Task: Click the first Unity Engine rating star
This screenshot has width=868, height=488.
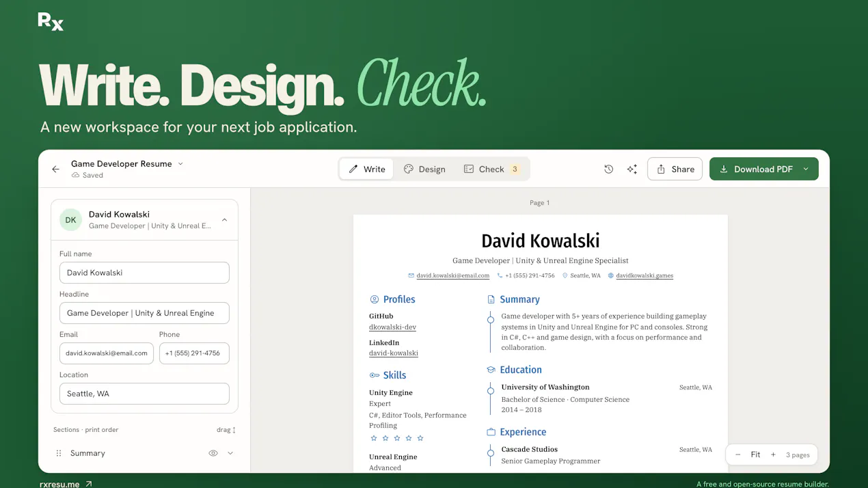Action: click(374, 438)
